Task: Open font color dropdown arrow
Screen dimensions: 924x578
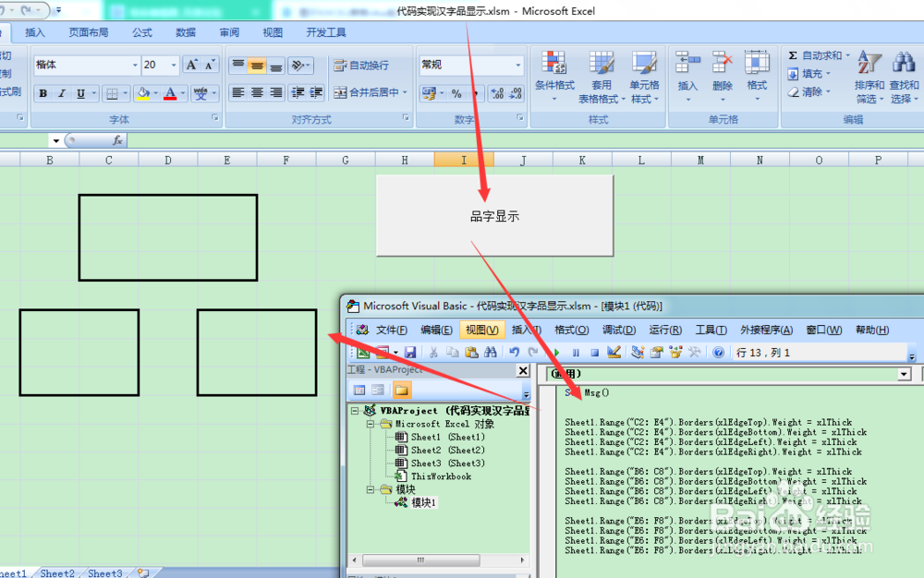Action: 183,93
